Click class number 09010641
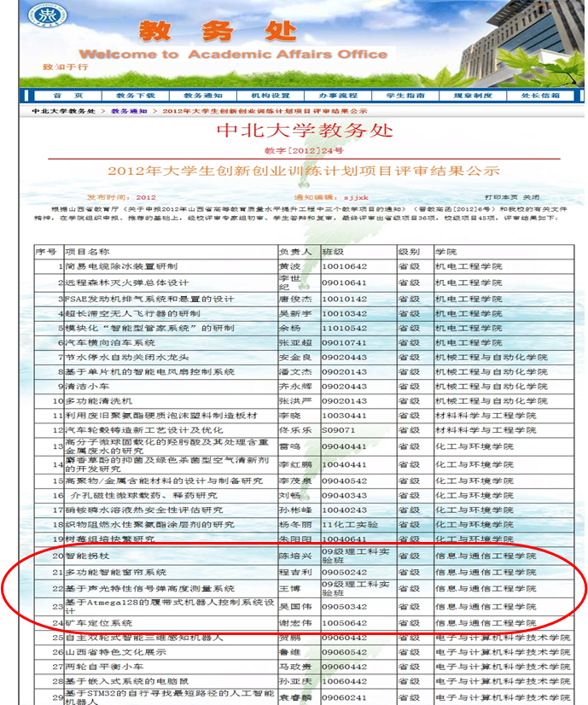This screenshot has height=705, width=588. 344,283
